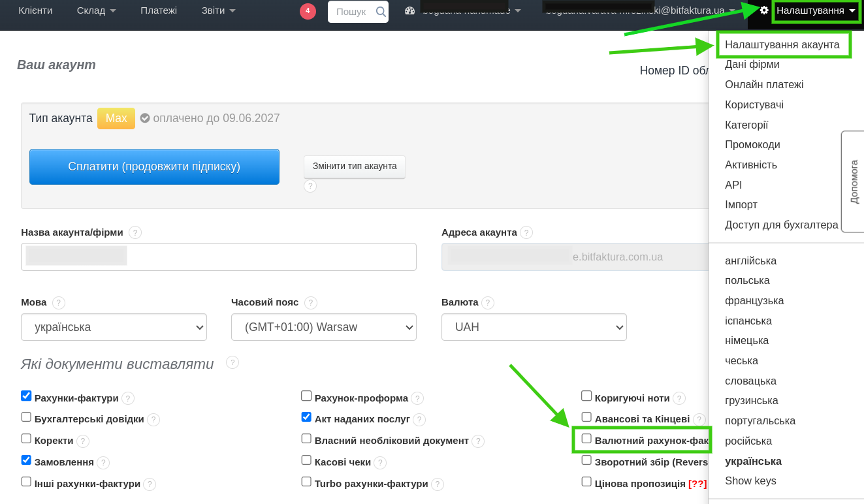Click the question mark next to Часовий пояс
864x504 pixels.
[311, 303]
